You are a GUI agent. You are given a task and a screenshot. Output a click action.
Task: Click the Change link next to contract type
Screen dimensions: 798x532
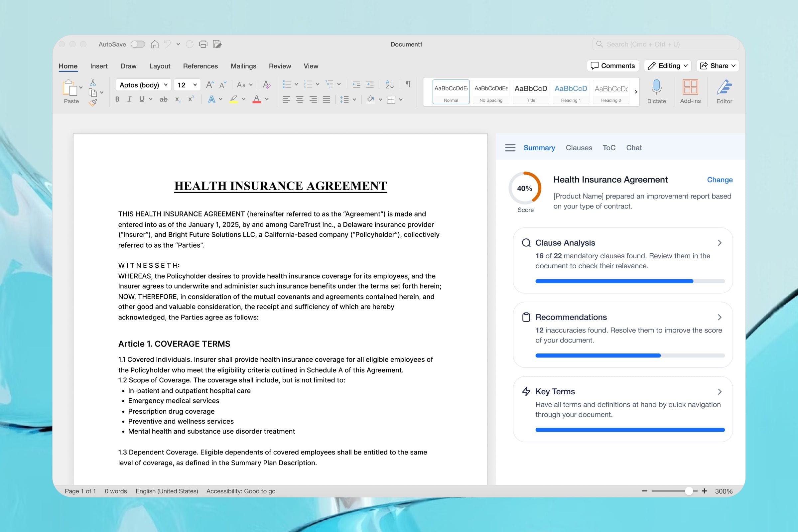coord(720,180)
